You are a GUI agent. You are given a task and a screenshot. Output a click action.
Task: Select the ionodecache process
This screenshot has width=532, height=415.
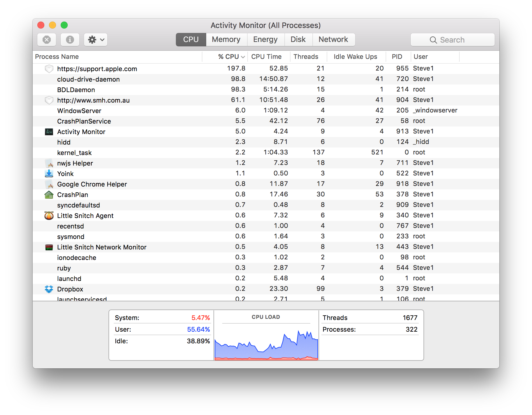pos(266,258)
